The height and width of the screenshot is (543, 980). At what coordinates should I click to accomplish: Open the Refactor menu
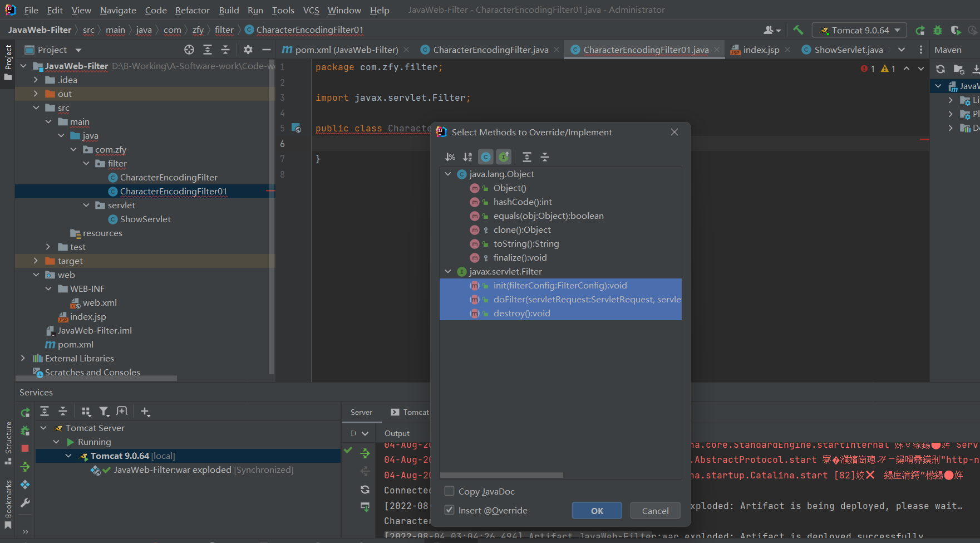(x=192, y=10)
